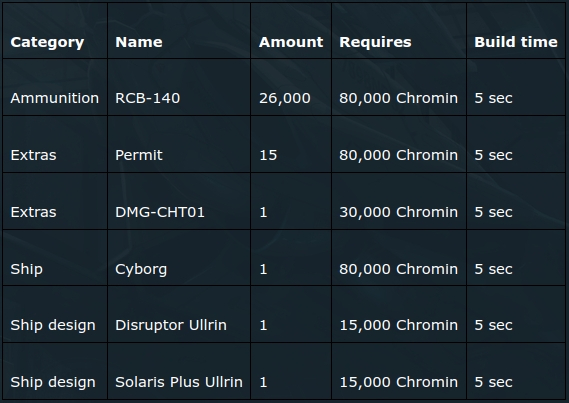Click the Requires column header
The height and width of the screenshot is (403, 569).
(x=375, y=42)
